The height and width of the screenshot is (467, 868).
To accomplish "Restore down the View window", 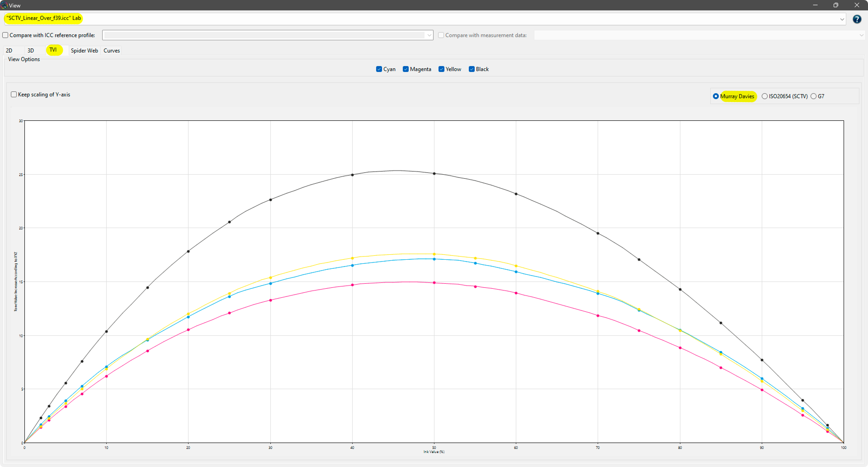I will pyautogui.click(x=836, y=5).
